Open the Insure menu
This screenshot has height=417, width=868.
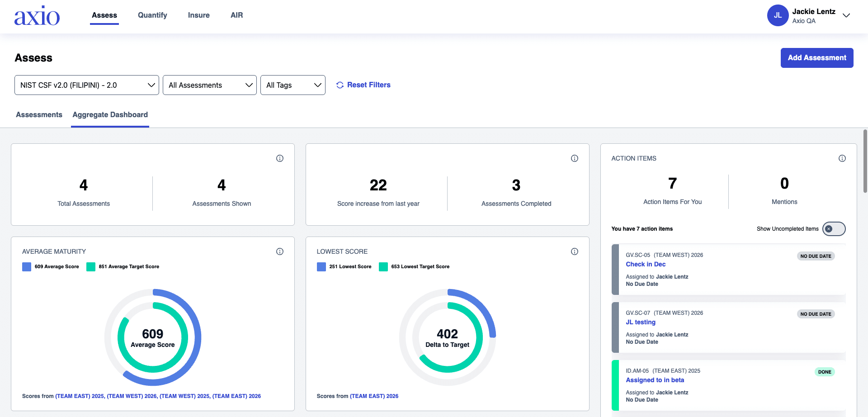click(199, 15)
